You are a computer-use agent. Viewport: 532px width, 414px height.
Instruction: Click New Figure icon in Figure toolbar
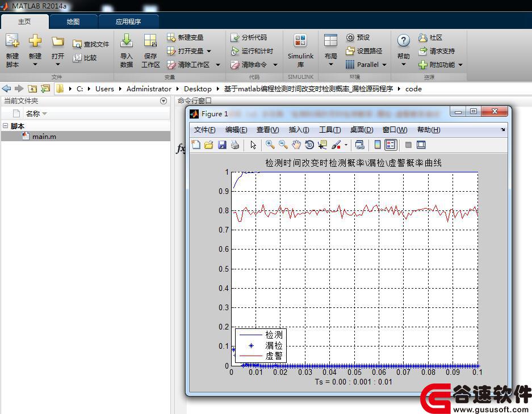click(196, 145)
